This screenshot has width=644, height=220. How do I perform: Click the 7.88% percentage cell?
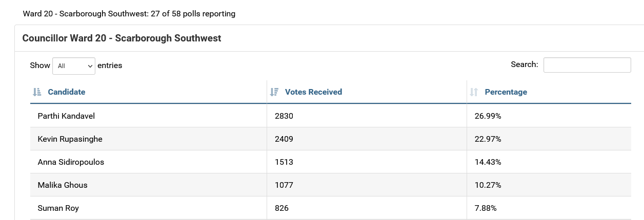(486, 208)
